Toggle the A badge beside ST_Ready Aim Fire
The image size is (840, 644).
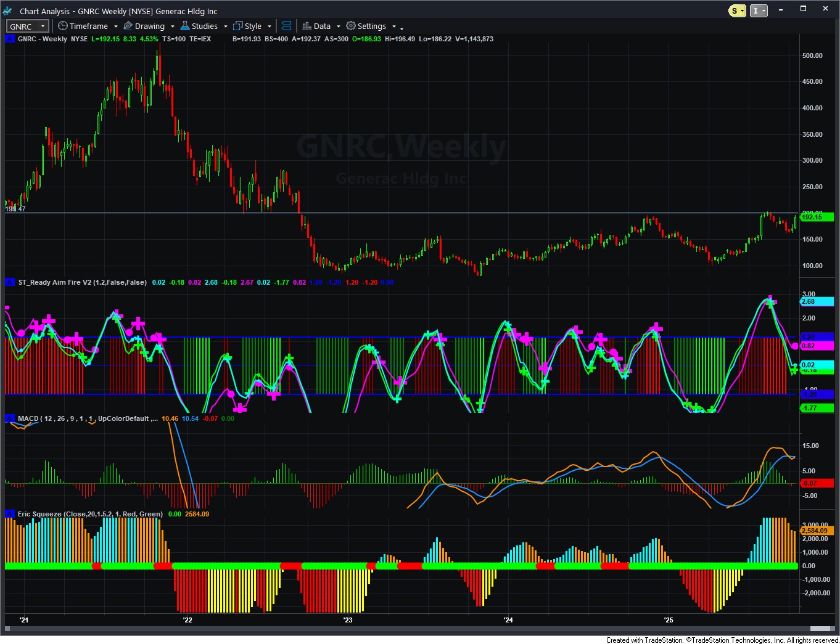[9, 282]
